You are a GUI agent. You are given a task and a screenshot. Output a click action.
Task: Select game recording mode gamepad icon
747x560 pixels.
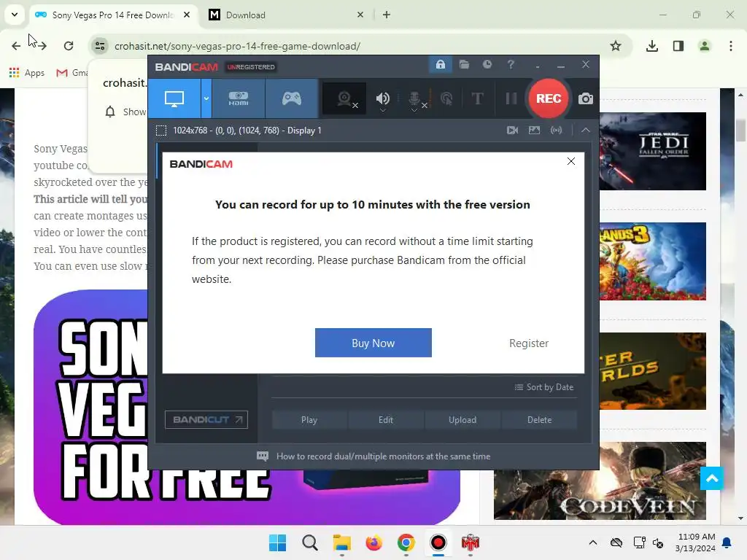pos(292,98)
